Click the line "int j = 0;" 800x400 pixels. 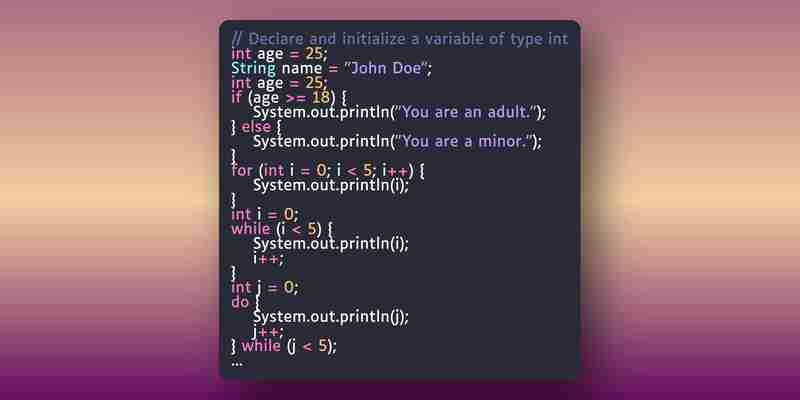click(x=265, y=288)
